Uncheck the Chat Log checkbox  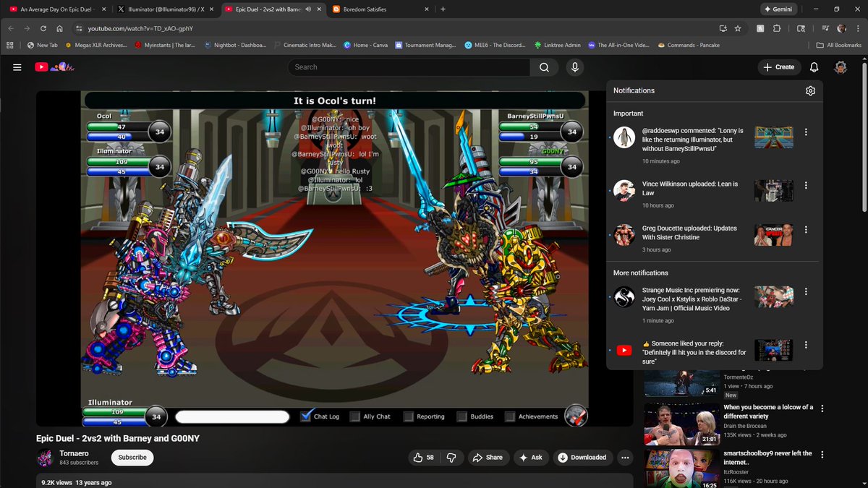click(x=306, y=416)
